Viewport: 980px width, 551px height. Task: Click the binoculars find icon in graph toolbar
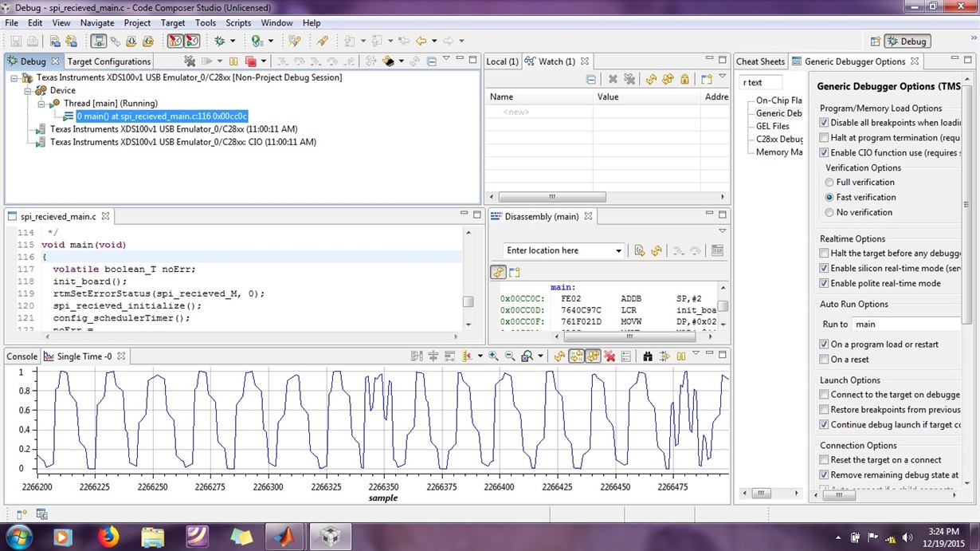[x=648, y=356]
